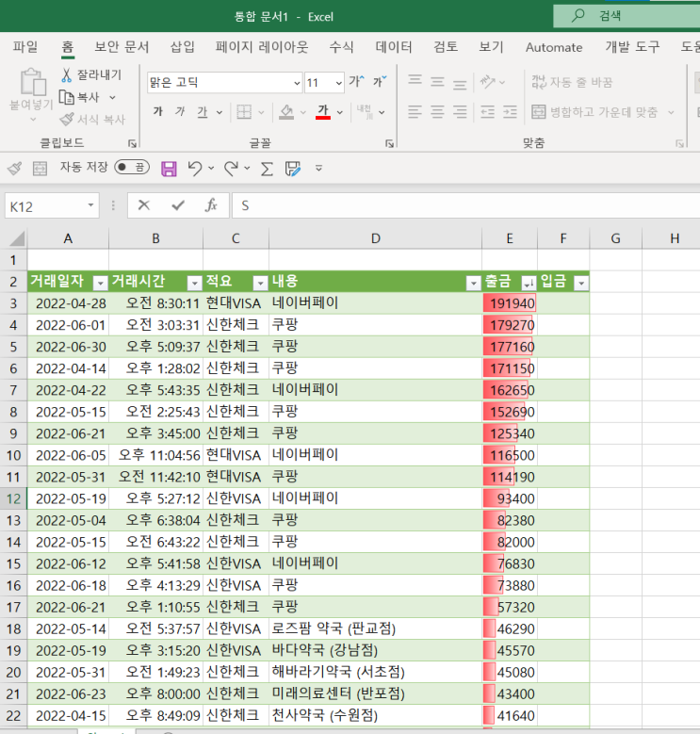700x734 pixels.
Task: Expand the Name Box dropdown arrow
Action: point(90,205)
